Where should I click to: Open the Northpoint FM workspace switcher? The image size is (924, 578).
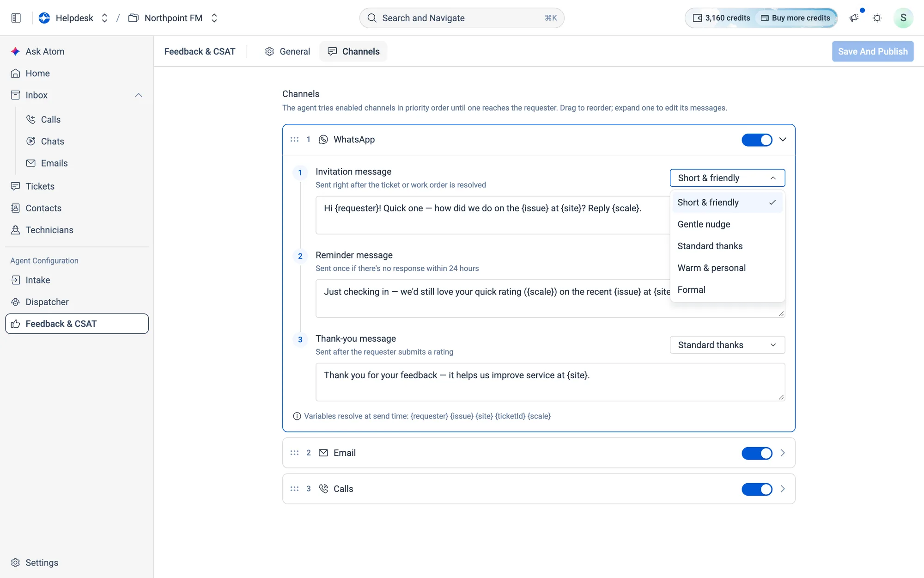pos(214,18)
